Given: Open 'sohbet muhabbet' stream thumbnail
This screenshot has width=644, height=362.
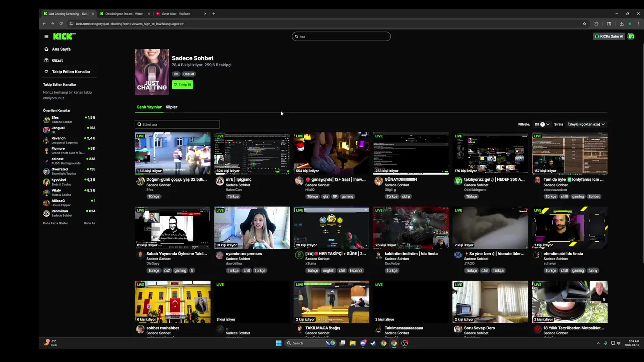Looking at the screenshot, I should click(173, 302).
